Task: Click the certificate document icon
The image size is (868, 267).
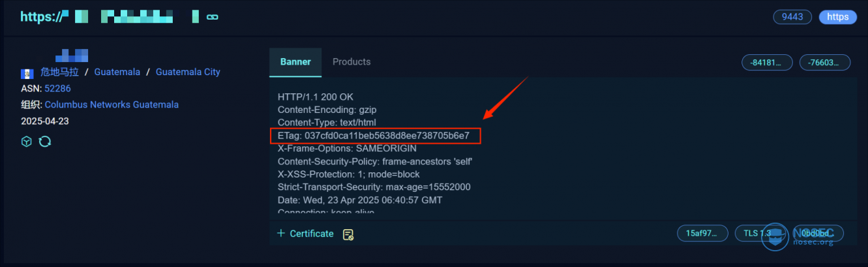Action: (348, 234)
